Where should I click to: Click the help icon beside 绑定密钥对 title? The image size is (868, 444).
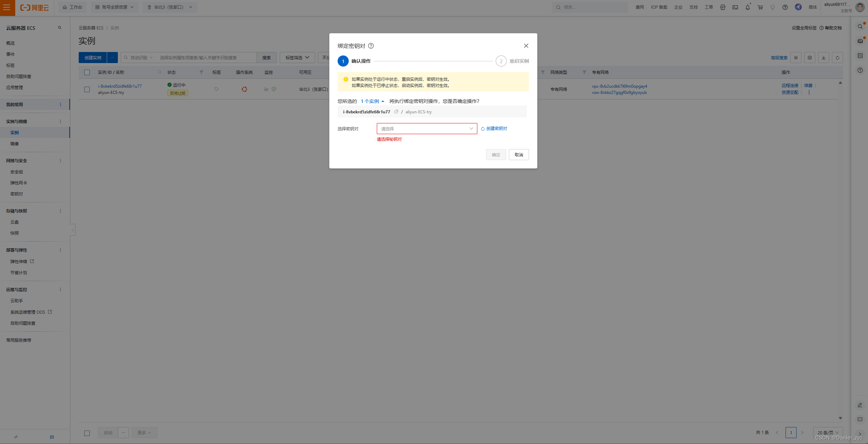[371, 46]
